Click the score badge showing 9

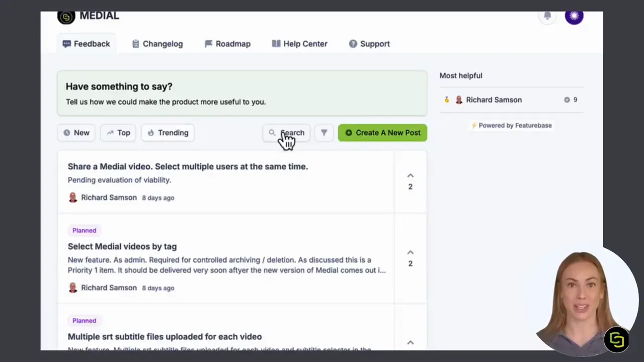(571, 100)
